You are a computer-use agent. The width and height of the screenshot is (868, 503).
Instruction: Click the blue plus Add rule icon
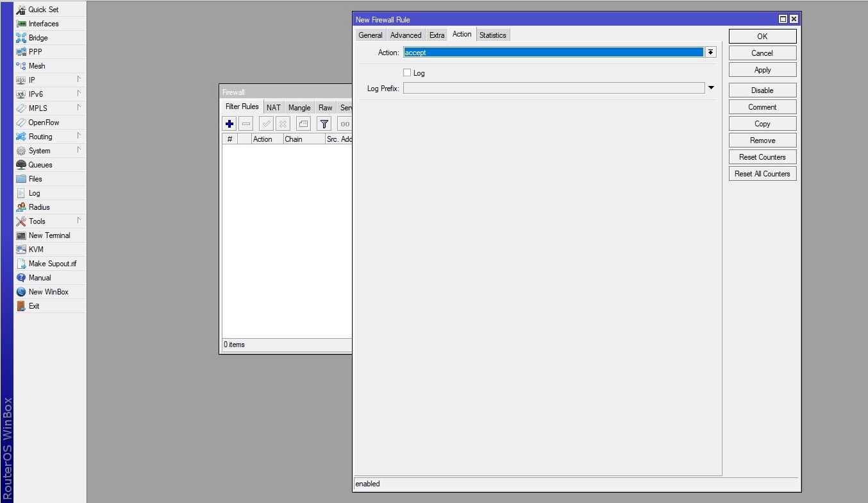230,124
